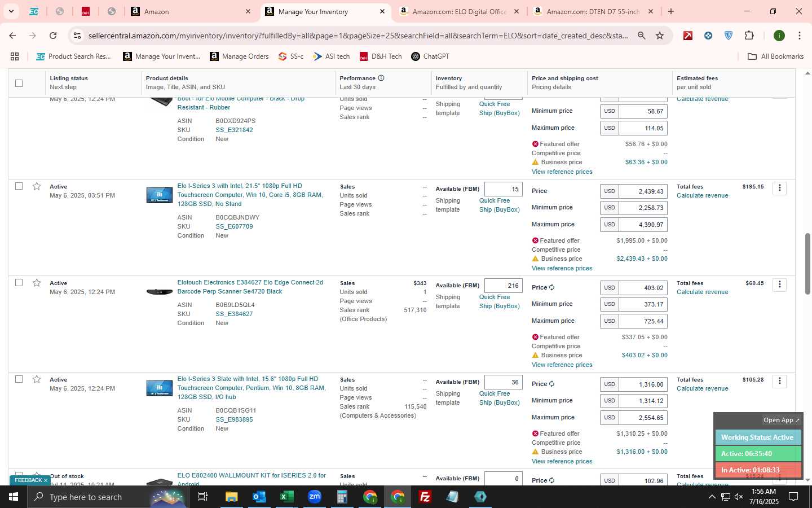This screenshot has width=812, height=508.
Task: Click the address bar URL
Action: coord(358,36)
